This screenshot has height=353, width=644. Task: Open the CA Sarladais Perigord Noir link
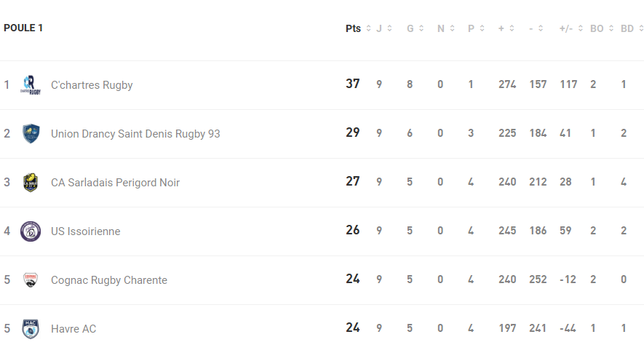coord(115,183)
